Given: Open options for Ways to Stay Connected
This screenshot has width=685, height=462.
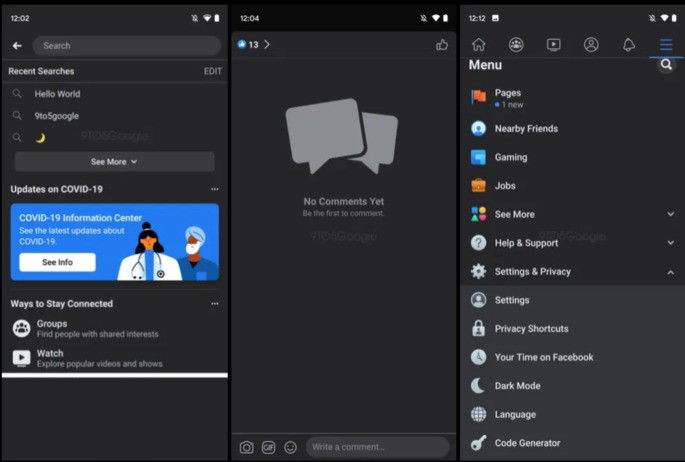Looking at the screenshot, I should point(214,303).
